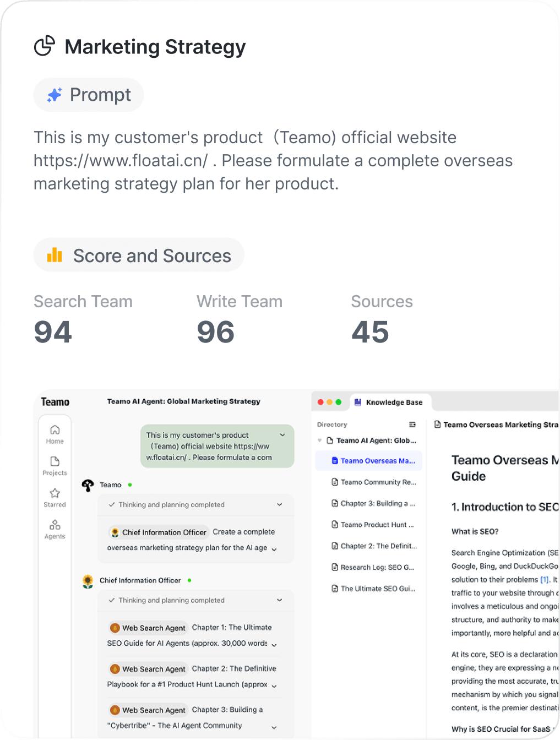The height and width of the screenshot is (740, 560).
Task: Click the Score and Sources badge
Action: [x=139, y=255]
